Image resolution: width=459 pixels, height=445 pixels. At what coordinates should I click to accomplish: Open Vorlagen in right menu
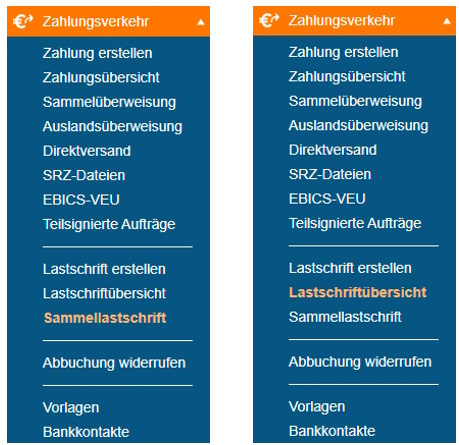(317, 407)
